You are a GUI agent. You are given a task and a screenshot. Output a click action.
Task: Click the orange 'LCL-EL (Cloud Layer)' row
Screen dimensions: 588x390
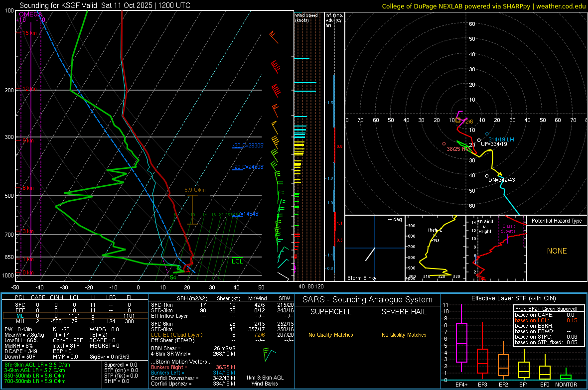coord(222,335)
